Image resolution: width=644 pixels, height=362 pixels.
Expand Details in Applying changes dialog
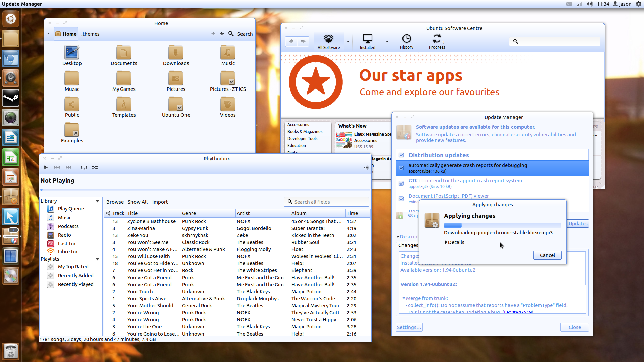coord(455,242)
